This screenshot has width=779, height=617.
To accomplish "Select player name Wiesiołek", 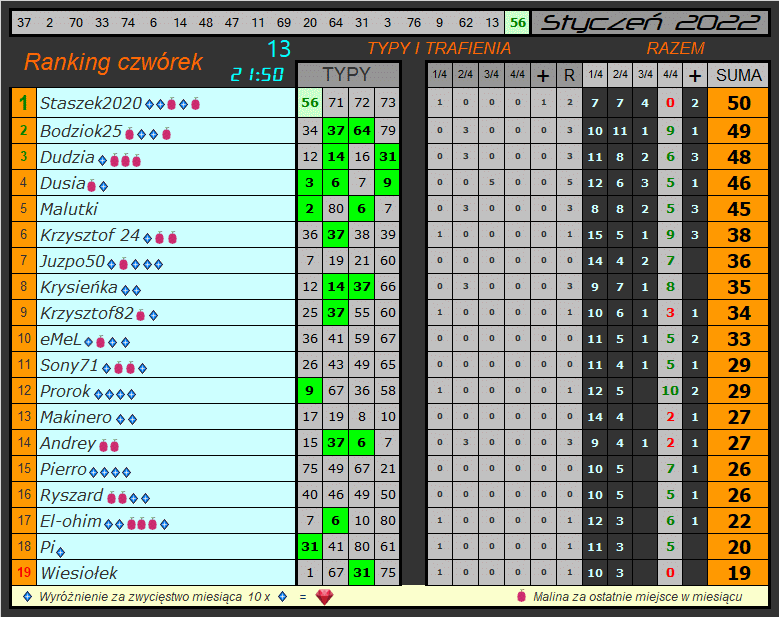I will tap(78, 573).
